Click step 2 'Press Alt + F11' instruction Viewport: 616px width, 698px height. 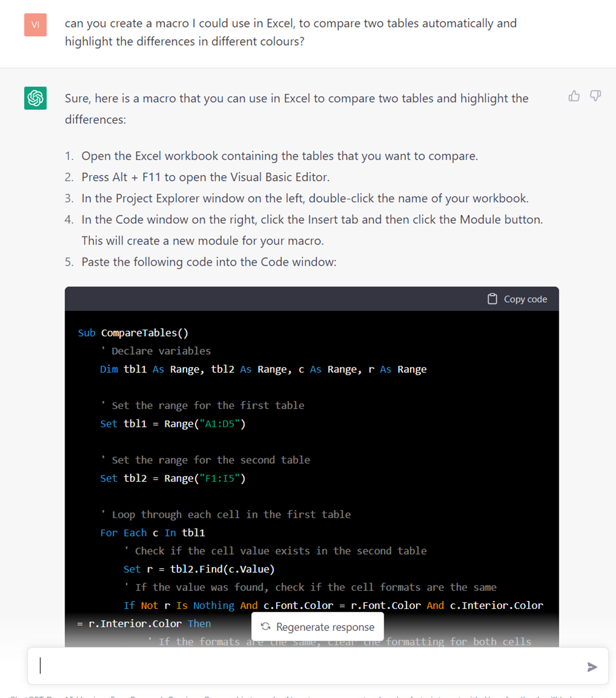pyautogui.click(x=205, y=177)
